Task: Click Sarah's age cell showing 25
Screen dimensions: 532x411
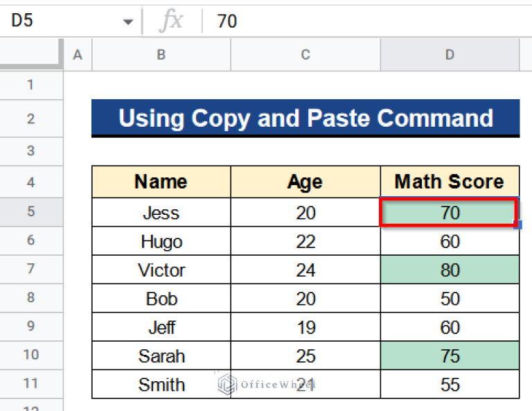Action: point(305,356)
